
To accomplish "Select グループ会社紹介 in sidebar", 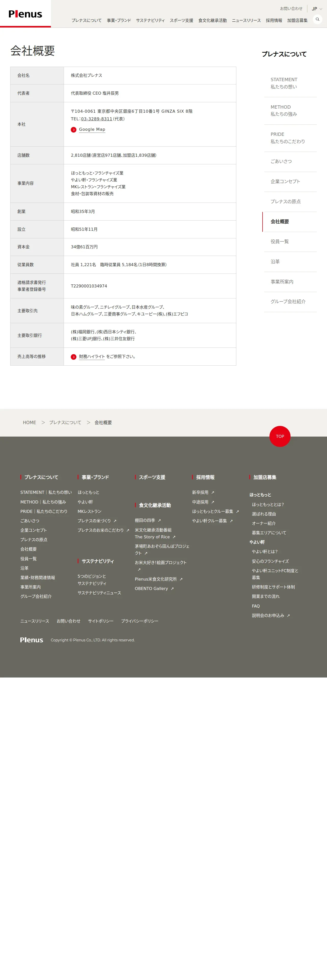I will coord(291,302).
